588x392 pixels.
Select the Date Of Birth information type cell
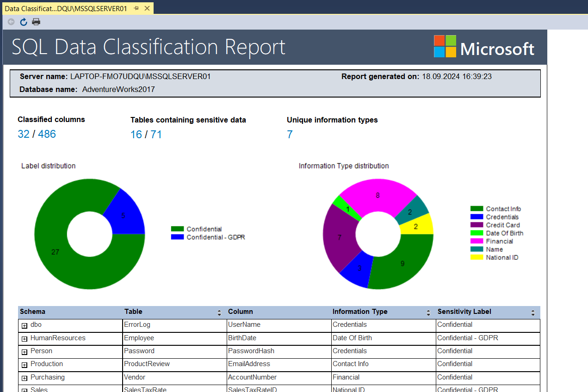pos(384,339)
